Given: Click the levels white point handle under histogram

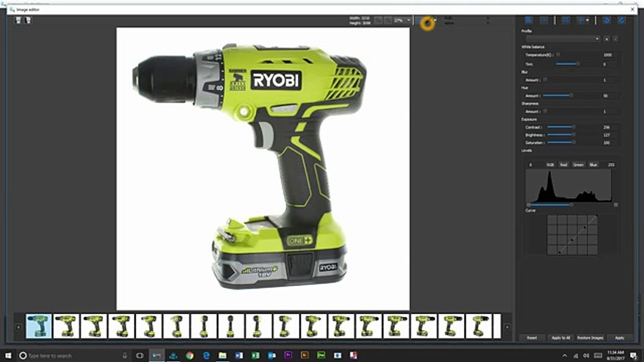Looking at the screenshot, I should [616, 205].
